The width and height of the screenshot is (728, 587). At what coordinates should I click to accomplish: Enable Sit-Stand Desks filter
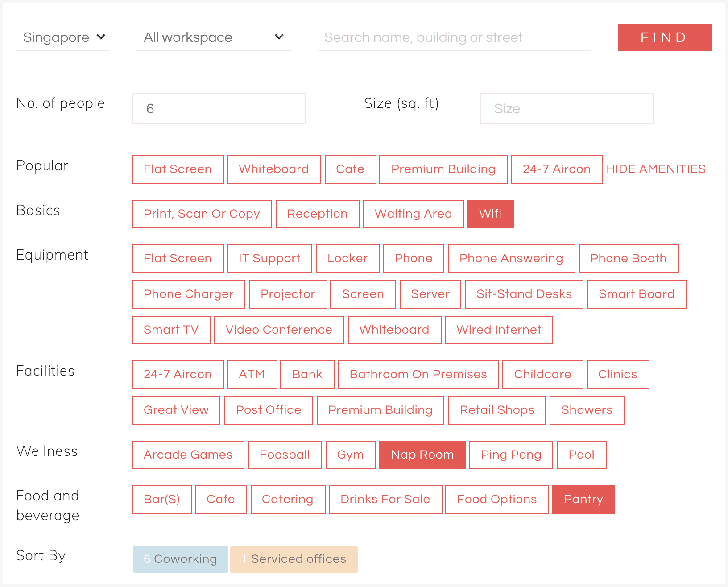click(524, 294)
